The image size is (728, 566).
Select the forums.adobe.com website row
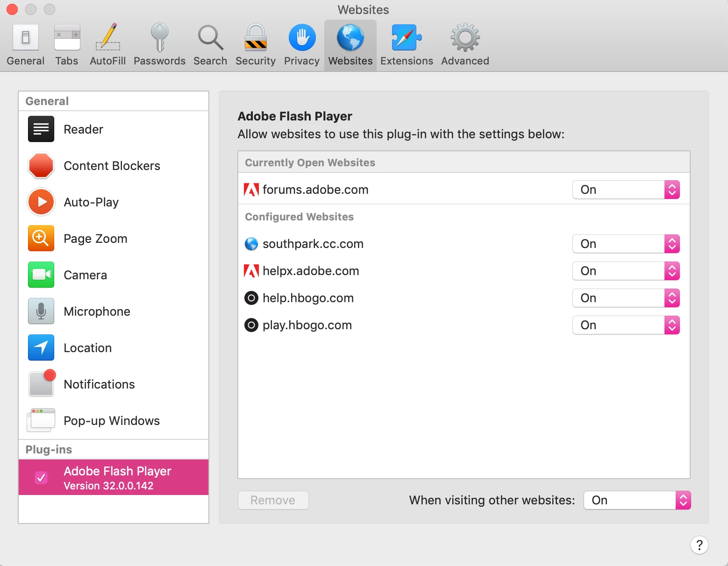point(464,190)
